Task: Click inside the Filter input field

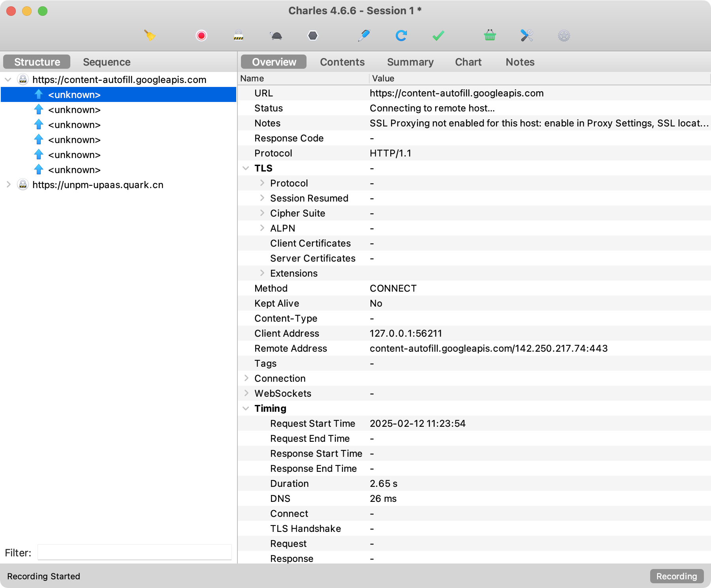Action: (134, 552)
